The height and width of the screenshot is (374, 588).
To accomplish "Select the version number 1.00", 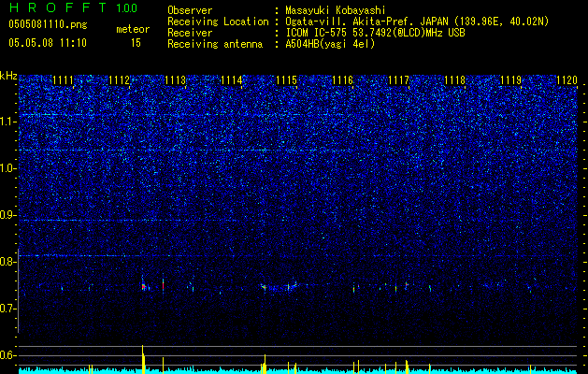I will [127, 7].
